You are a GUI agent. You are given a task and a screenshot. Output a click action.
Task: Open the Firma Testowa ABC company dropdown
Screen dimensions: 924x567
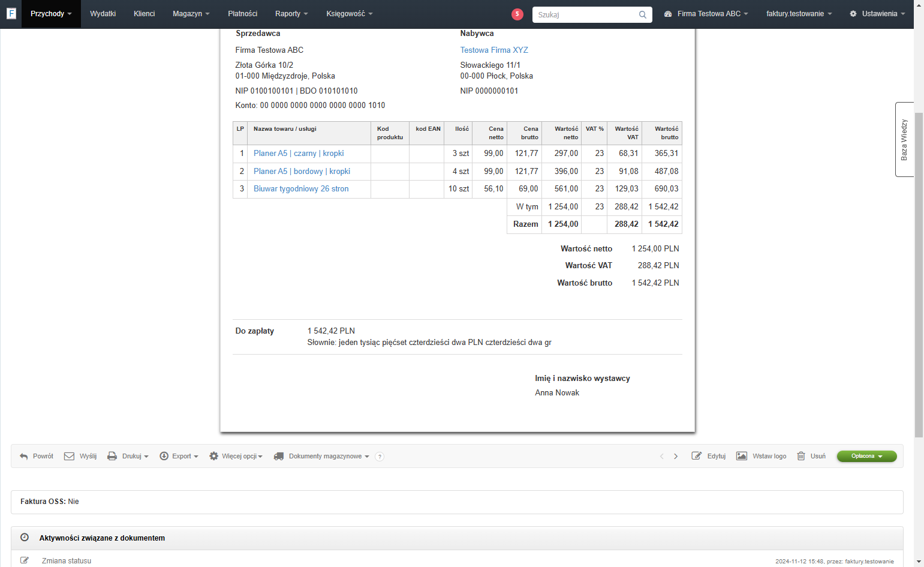coord(706,14)
